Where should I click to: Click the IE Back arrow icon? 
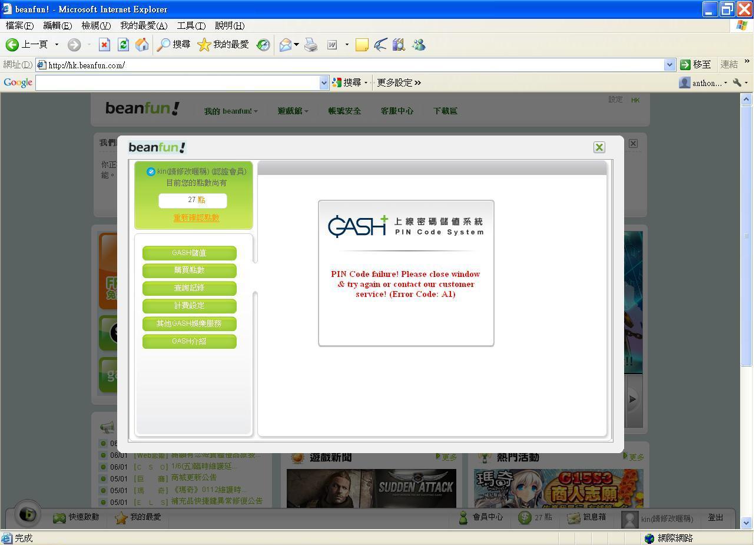12,45
